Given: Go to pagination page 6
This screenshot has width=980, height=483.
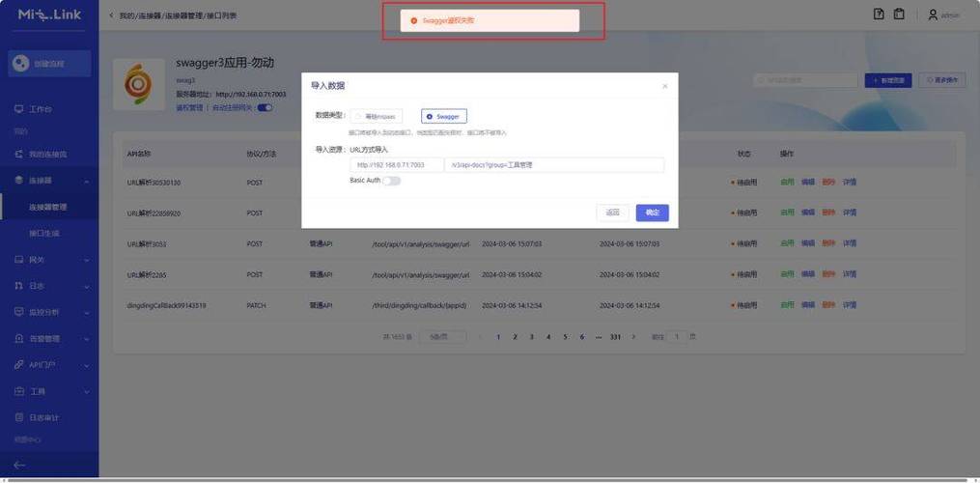Looking at the screenshot, I should (x=582, y=336).
